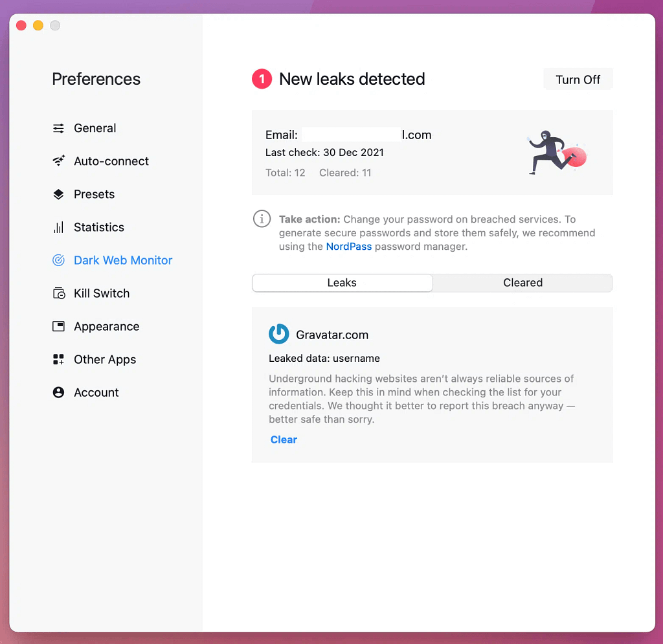Open General preferences
The width and height of the screenshot is (663, 644).
(95, 128)
